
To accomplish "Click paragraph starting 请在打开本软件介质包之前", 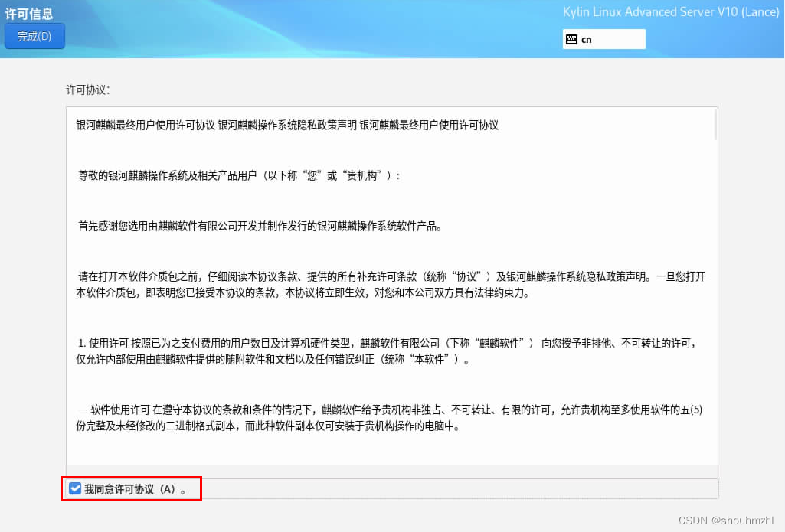I will point(391,284).
